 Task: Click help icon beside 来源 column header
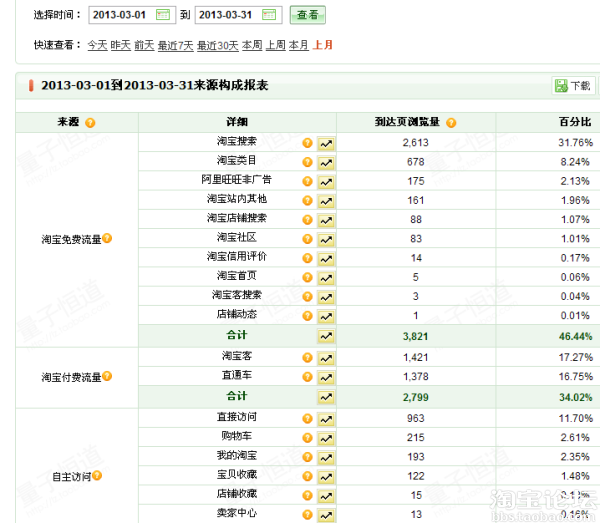click(90, 123)
